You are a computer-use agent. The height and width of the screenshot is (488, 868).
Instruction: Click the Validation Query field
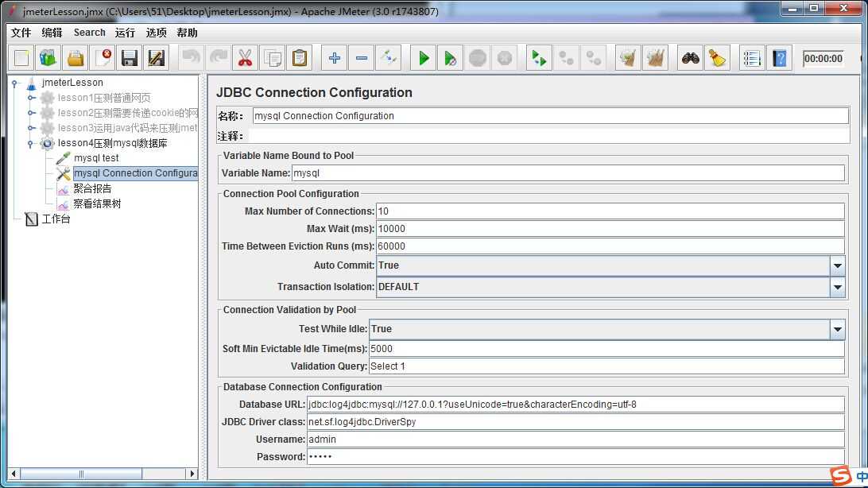[x=606, y=366]
